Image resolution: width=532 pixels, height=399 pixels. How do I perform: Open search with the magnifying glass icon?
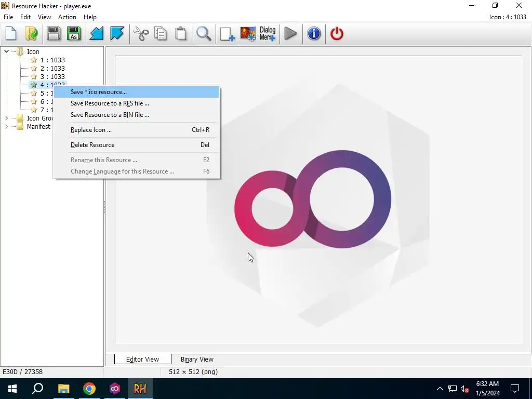point(204,34)
